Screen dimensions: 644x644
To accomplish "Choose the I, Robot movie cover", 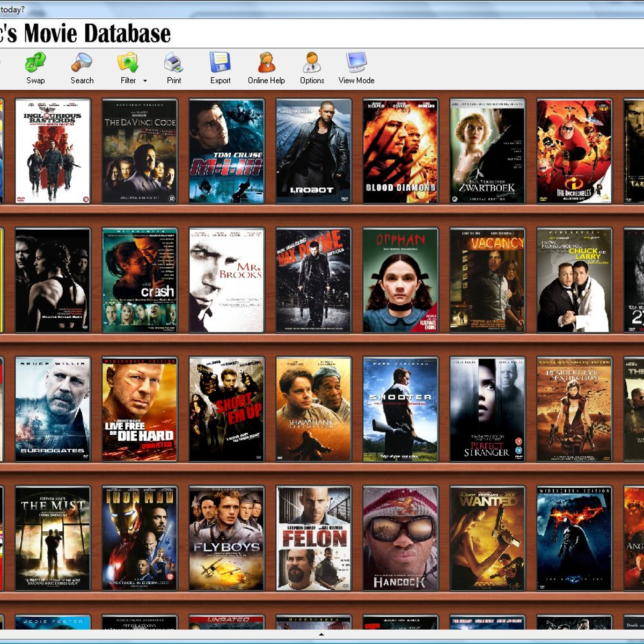I will click(313, 151).
